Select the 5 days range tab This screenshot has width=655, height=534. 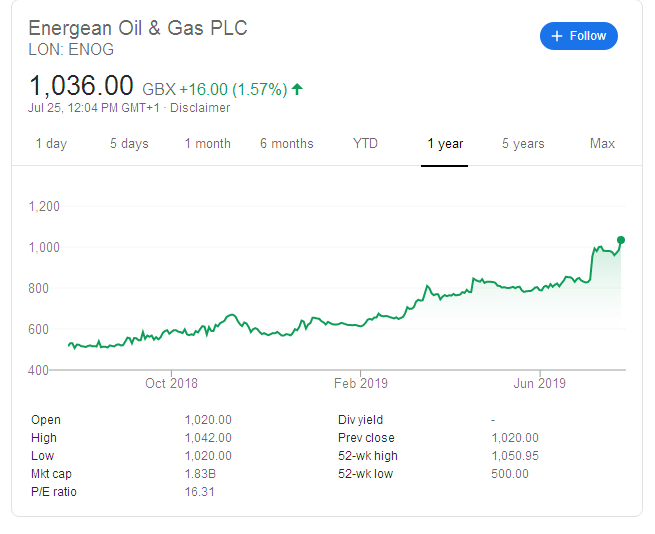pos(129,144)
